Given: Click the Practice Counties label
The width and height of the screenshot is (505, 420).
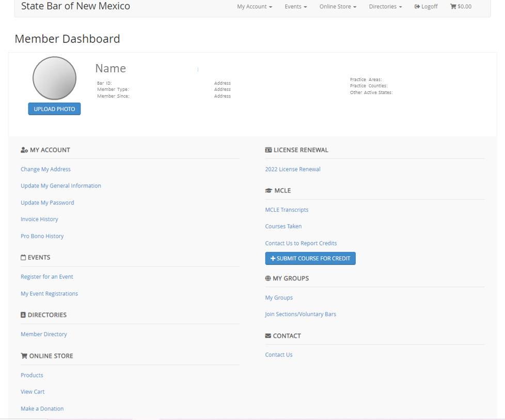Looking at the screenshot, I should 369,86.
